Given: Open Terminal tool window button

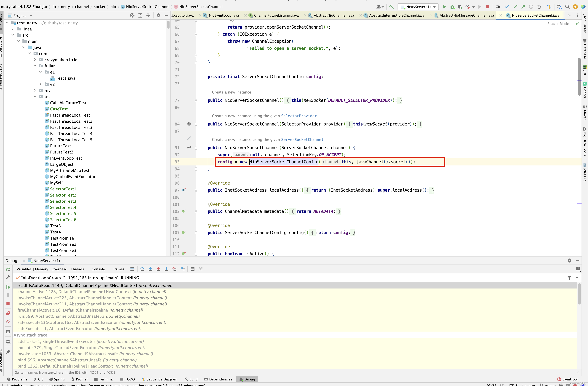Looking at the screenshot, I should pos(104,379).
